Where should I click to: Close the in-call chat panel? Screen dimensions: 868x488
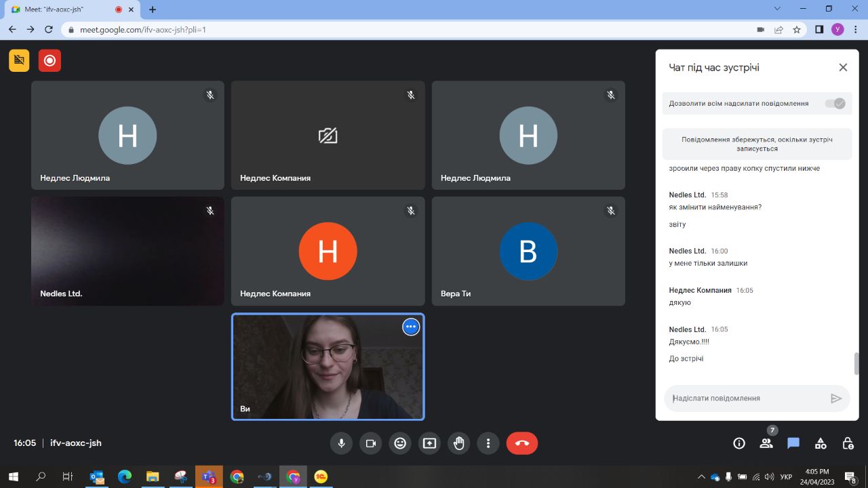point(843,67)
